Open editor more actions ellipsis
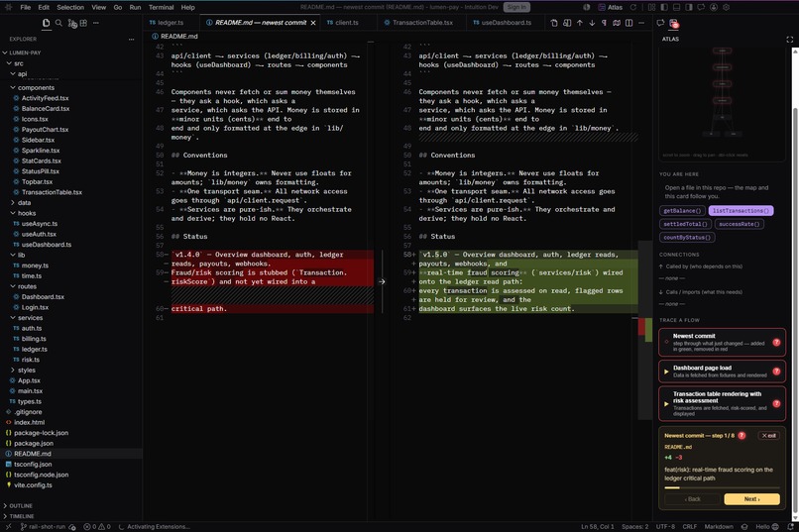The width and height of the screenshot is (799, 532). [x=641, y=23]
